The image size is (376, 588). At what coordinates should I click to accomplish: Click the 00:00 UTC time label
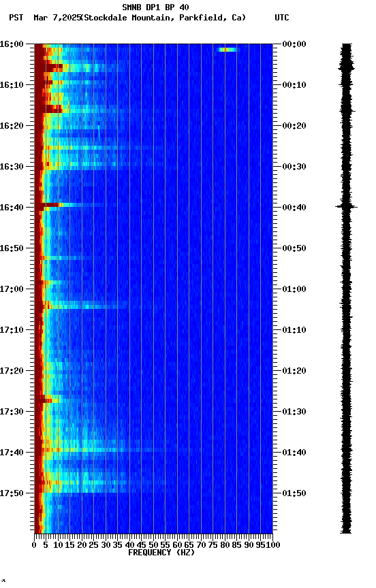coord(294,44)
